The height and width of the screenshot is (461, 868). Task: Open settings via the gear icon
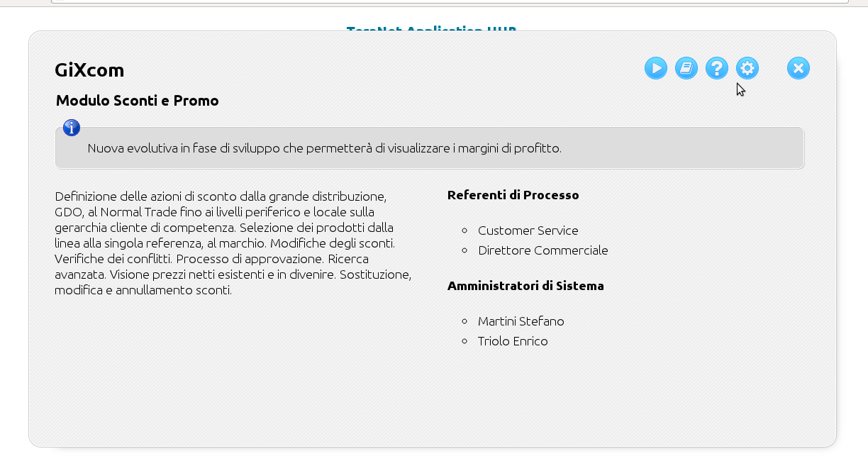click(x=747, y=68)
